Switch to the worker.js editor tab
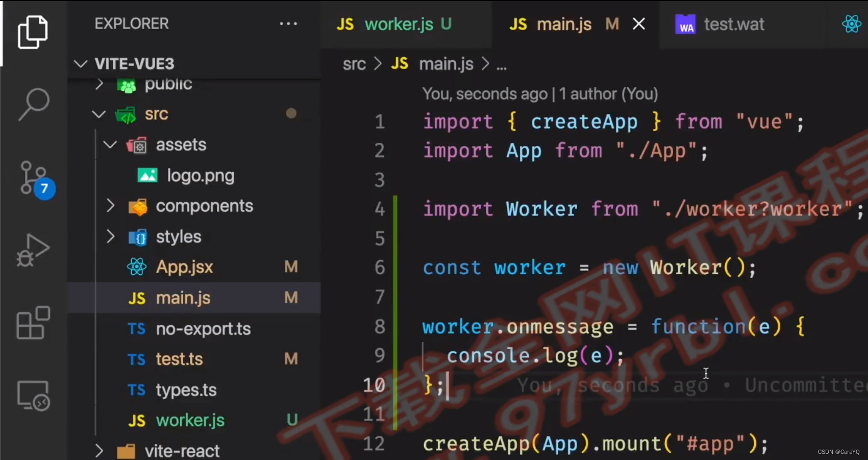This screenshot has width=868, height=460. pyautogui.click(x=406, y=24)
